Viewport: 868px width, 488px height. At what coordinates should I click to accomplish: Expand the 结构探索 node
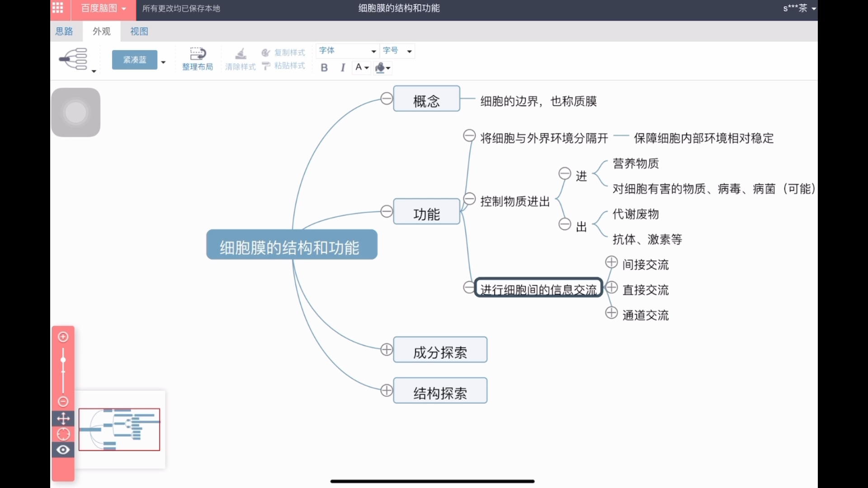[x=387, y=390]
